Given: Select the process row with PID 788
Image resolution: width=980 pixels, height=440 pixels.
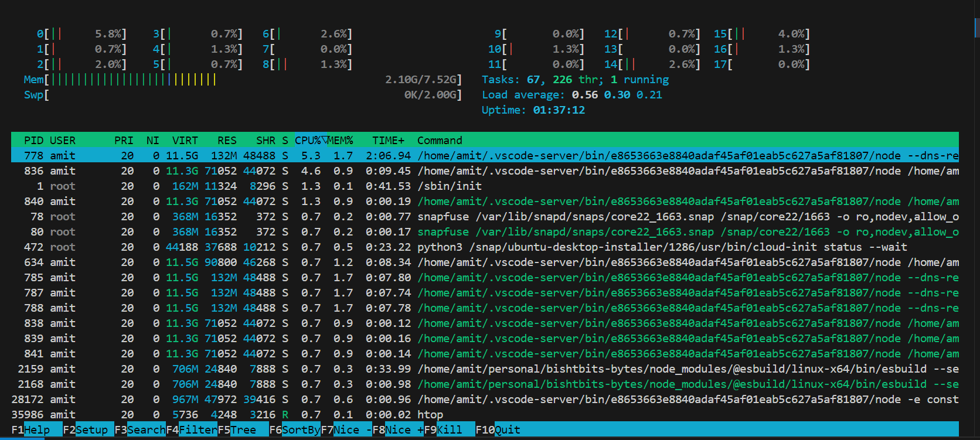Looking at the screenshot, I should 485,308.
